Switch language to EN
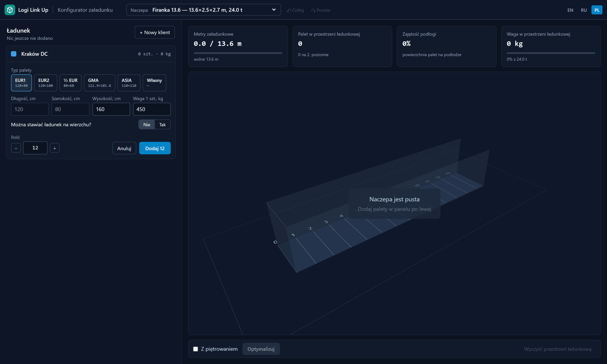This screenshot has height=364, width=607. point(570,10)
